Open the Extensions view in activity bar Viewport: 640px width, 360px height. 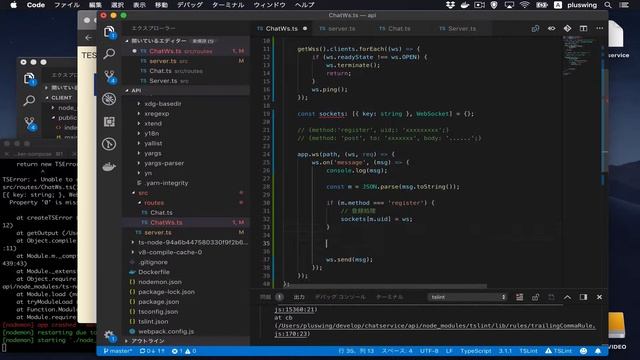(109, 122)
